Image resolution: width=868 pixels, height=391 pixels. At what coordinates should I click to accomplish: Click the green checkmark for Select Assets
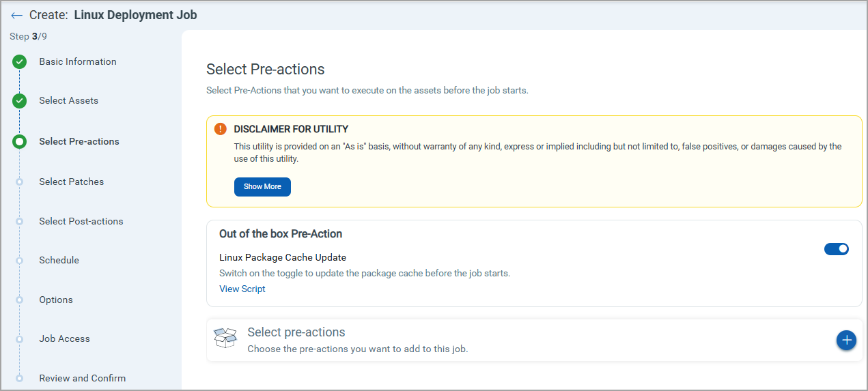(20, 101)
